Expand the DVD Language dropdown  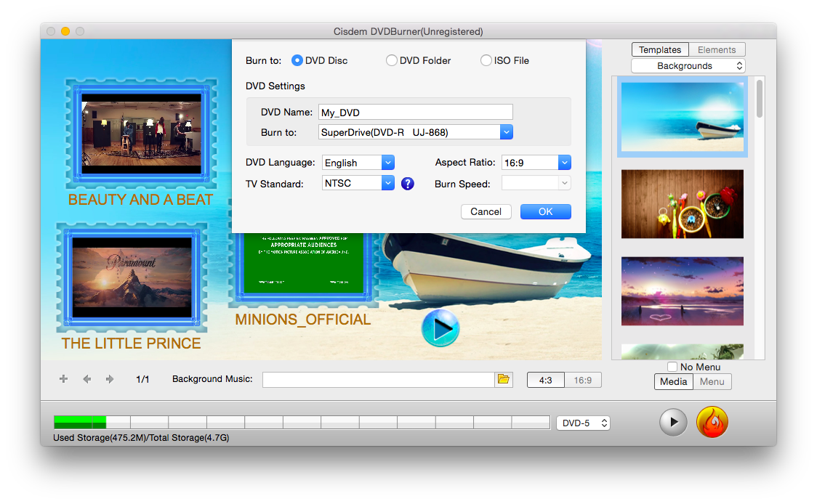[x=387, y=163]
